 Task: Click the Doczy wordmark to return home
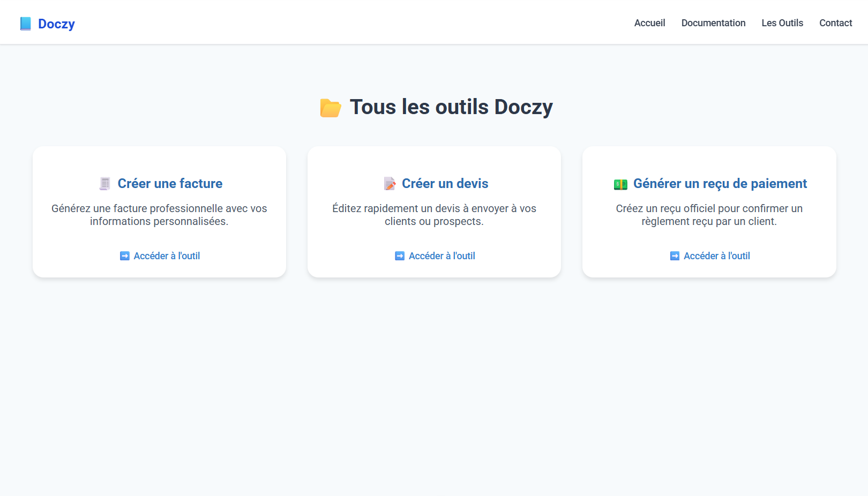(x=56, y=24)
